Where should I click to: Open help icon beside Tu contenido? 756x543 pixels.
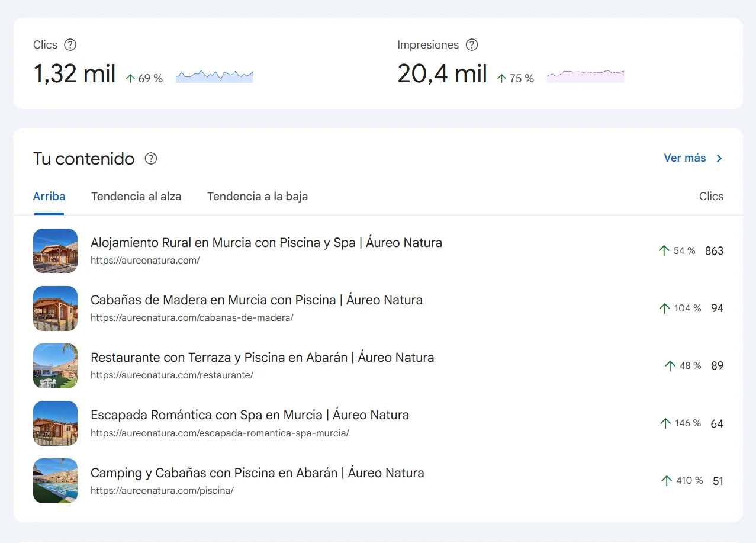click(151, 159)
